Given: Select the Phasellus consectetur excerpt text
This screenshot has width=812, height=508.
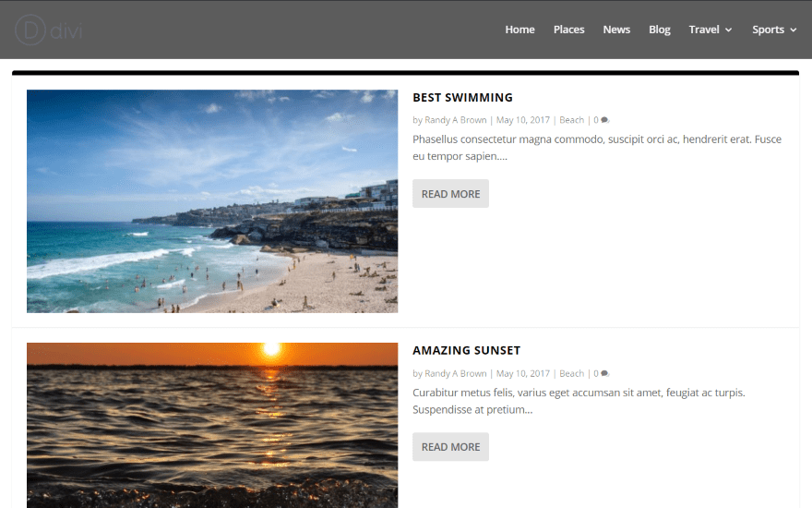Looking at the screenshot, I should pos(597,148).
